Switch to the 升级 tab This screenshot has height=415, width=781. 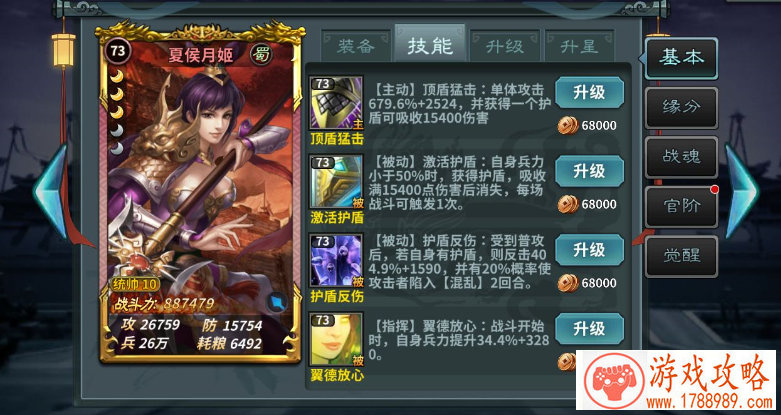click(505, 46)
